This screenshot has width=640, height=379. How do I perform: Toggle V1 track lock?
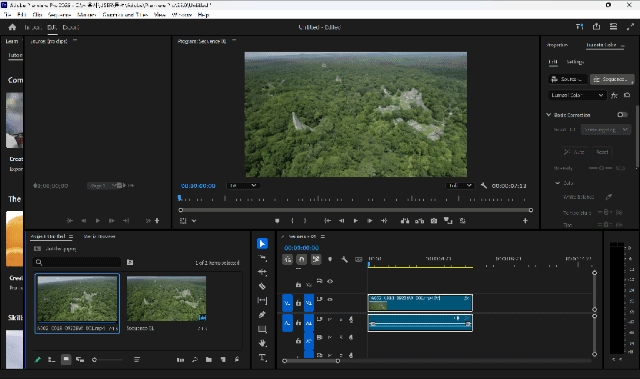coord(298,303)
